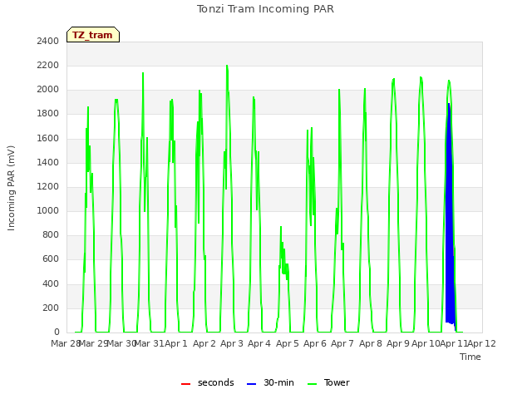The width and height of the screenshot is (532, 399).
Task: Click the Apr 9 x-axis label
Action: tap(398, 343)
